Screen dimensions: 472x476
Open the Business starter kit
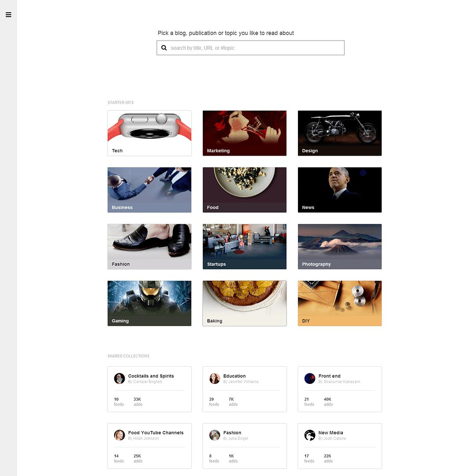[149, 190]
